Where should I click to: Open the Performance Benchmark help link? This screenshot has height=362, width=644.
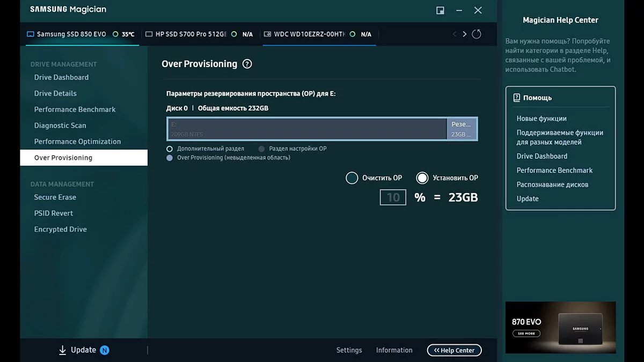555,170
